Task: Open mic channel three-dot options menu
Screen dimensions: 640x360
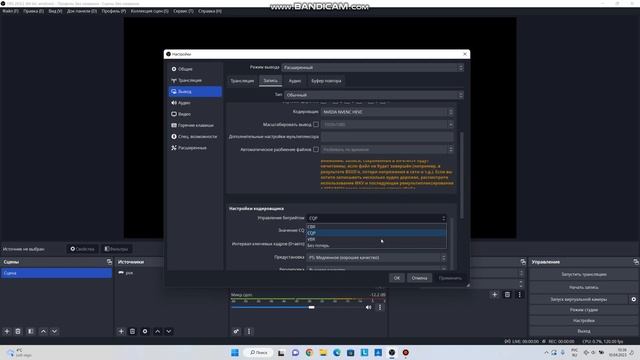Action: 380,307
